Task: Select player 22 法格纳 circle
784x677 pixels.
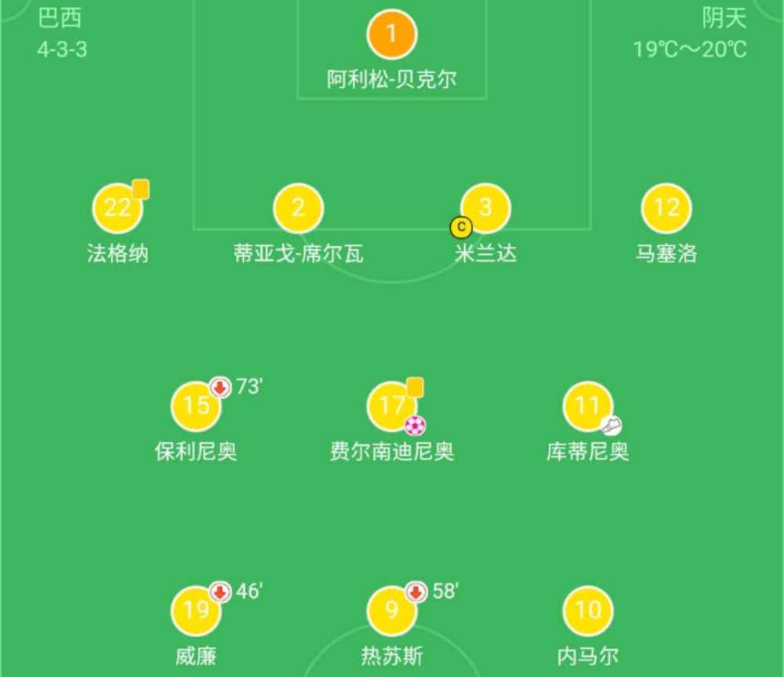Action: coord(118,208)
